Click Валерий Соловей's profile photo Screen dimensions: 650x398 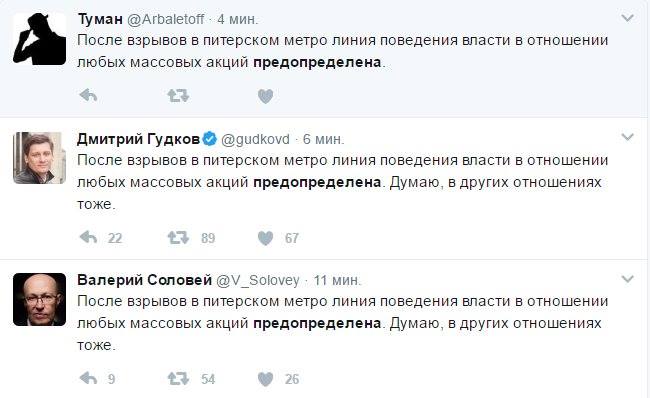coord(39,299)
